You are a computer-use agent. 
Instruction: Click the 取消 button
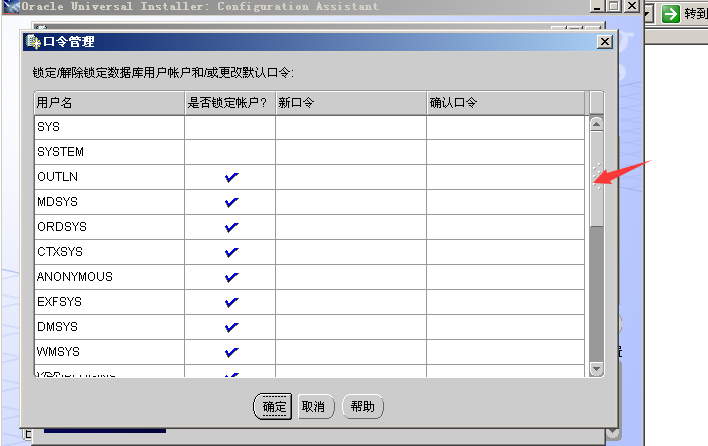coord(316,406)
